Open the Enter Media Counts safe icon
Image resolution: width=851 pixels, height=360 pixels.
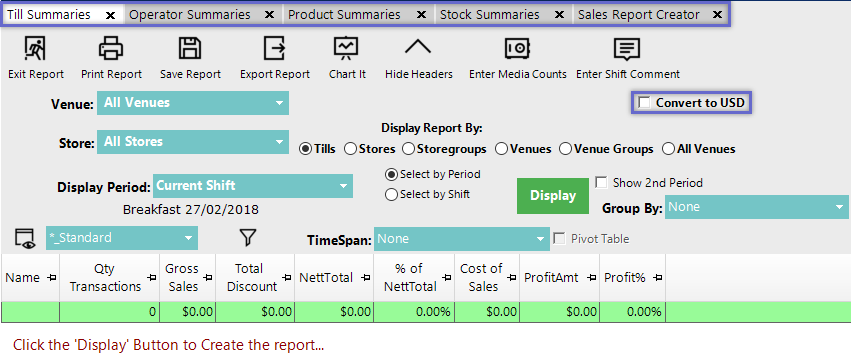click(518, 48)
